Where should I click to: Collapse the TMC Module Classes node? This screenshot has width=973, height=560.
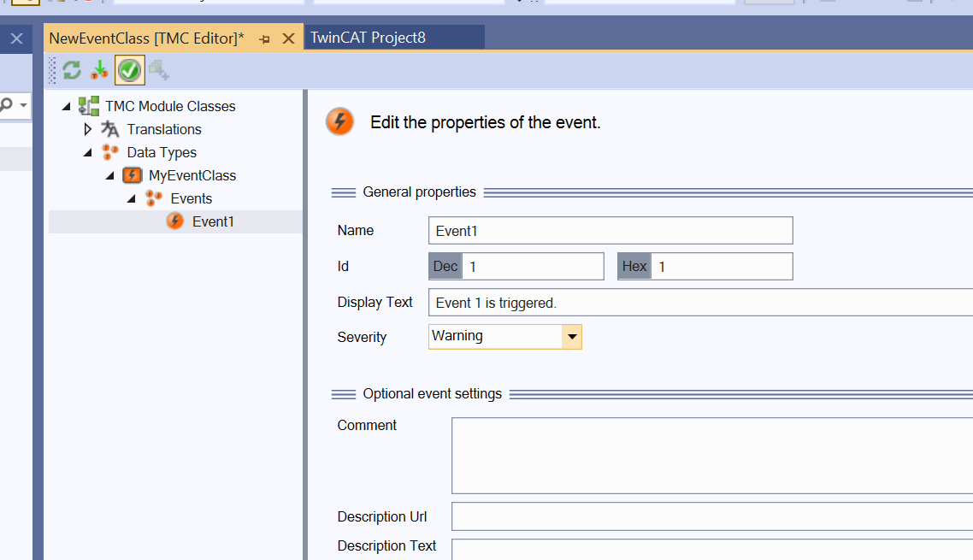tap(67, 106)
